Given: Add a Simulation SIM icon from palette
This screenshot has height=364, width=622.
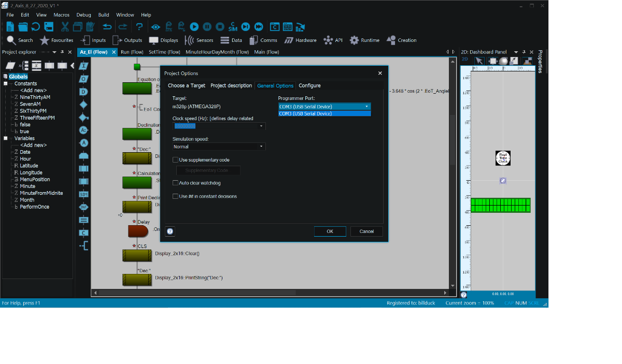Looking at the screenshot, I should [83, 194].
